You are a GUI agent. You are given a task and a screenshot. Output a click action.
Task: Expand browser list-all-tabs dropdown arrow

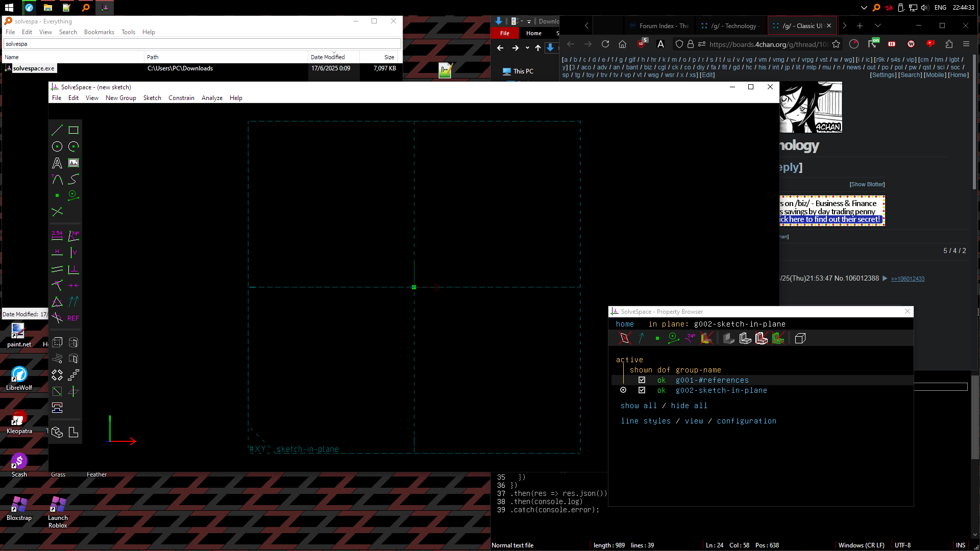click(877, 26)
